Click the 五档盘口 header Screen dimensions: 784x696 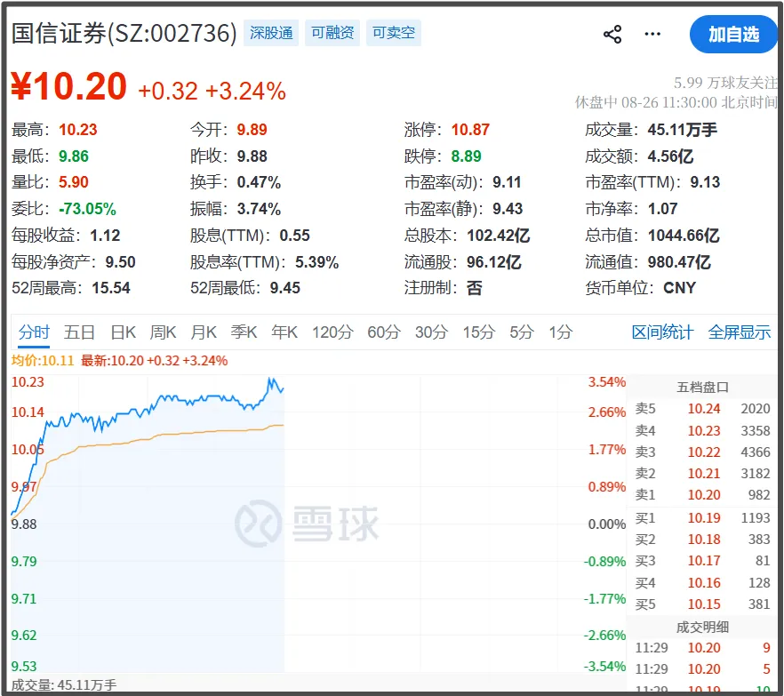tap(702, 388)
